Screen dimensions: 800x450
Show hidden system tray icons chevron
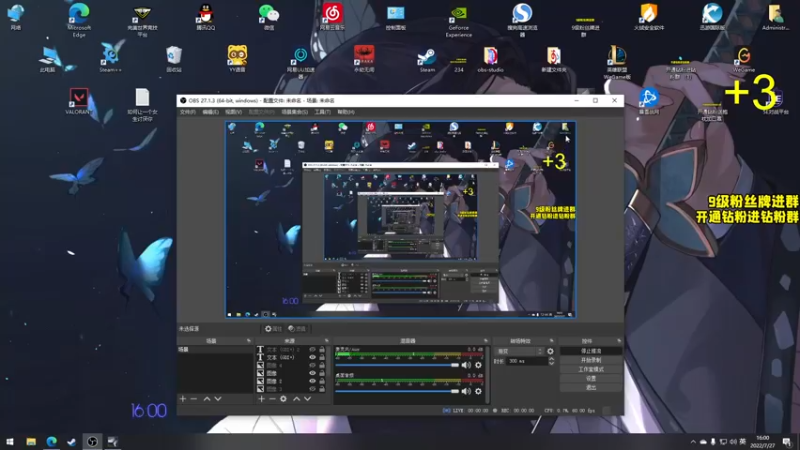[693, 442]
